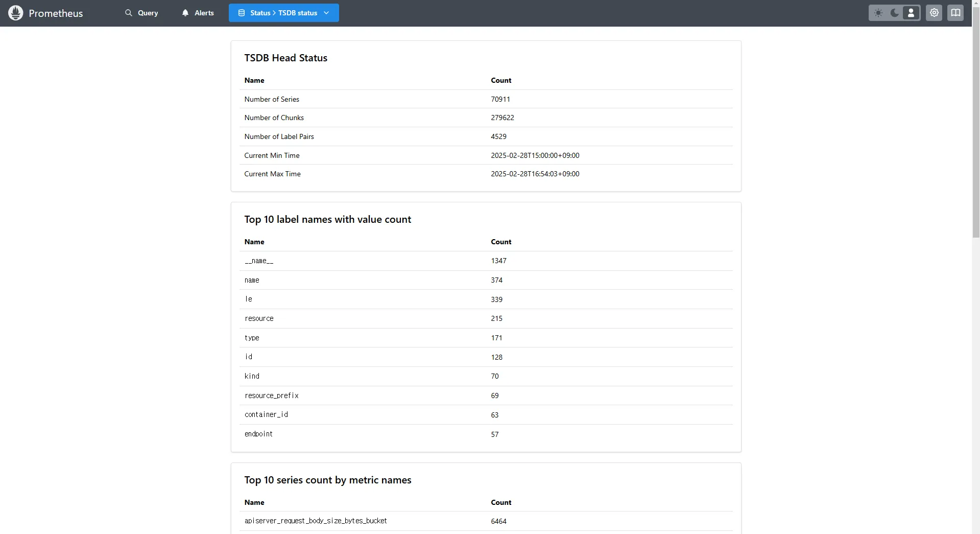Expand the Status menu chevron
980x534 pixels.
(326, 13)
